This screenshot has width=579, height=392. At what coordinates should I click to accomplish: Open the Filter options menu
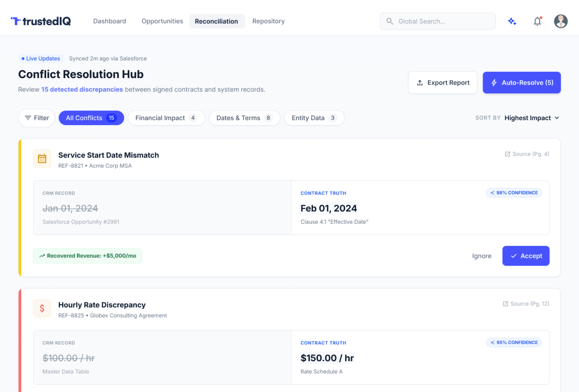point(37,118)
